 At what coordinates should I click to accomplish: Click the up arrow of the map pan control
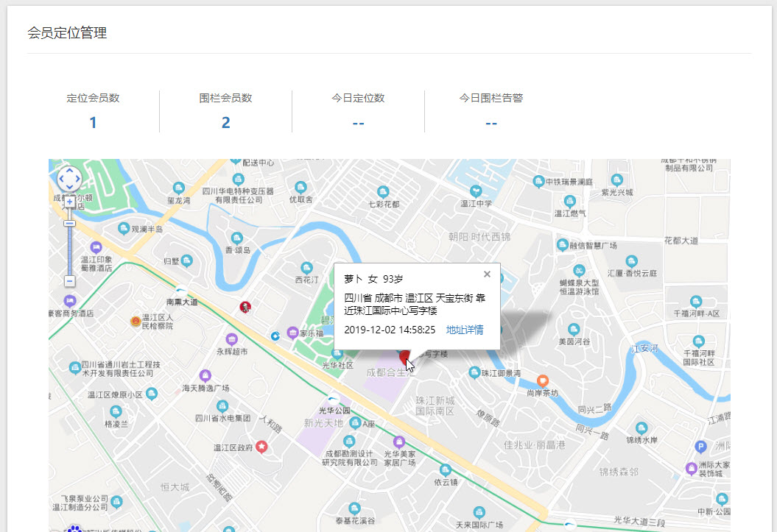pyautogui.click(x=70, y=171)
